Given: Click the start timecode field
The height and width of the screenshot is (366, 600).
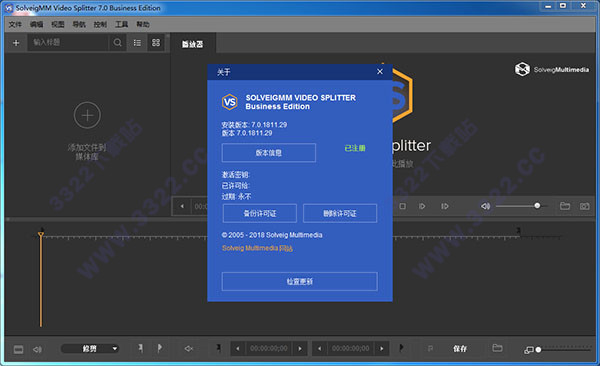Looking at the screenshot, I should coord(269,348).
